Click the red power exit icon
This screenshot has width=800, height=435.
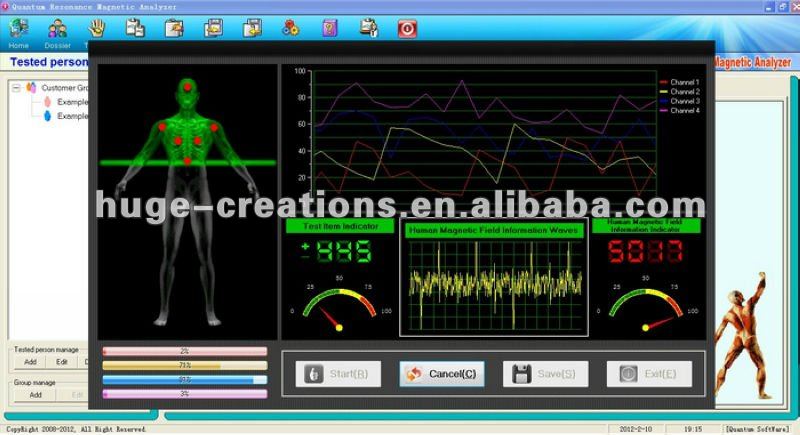[407, 29]
